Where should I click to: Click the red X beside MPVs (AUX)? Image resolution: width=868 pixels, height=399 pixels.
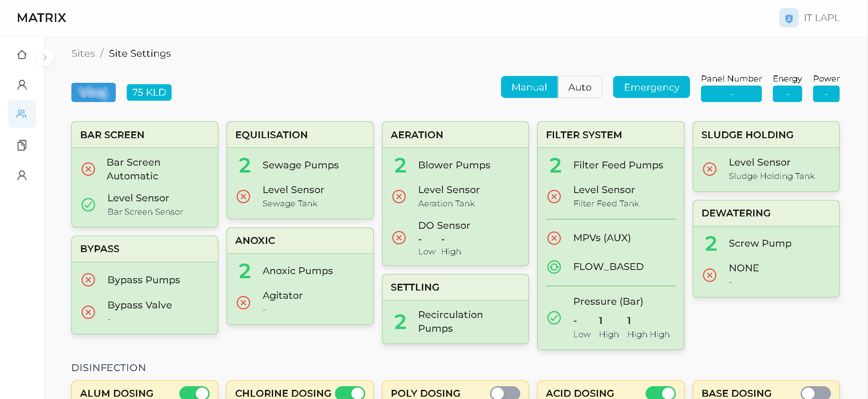click(554, 238)
